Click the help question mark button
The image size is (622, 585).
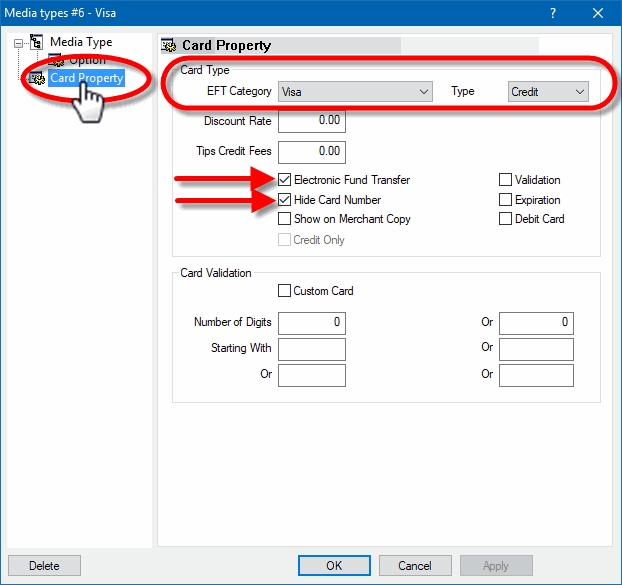[x=553, y=12]
